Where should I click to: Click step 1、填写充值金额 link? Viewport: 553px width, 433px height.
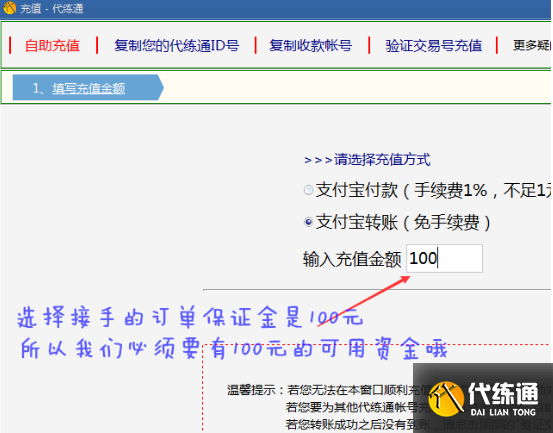(x=89, y=88)
